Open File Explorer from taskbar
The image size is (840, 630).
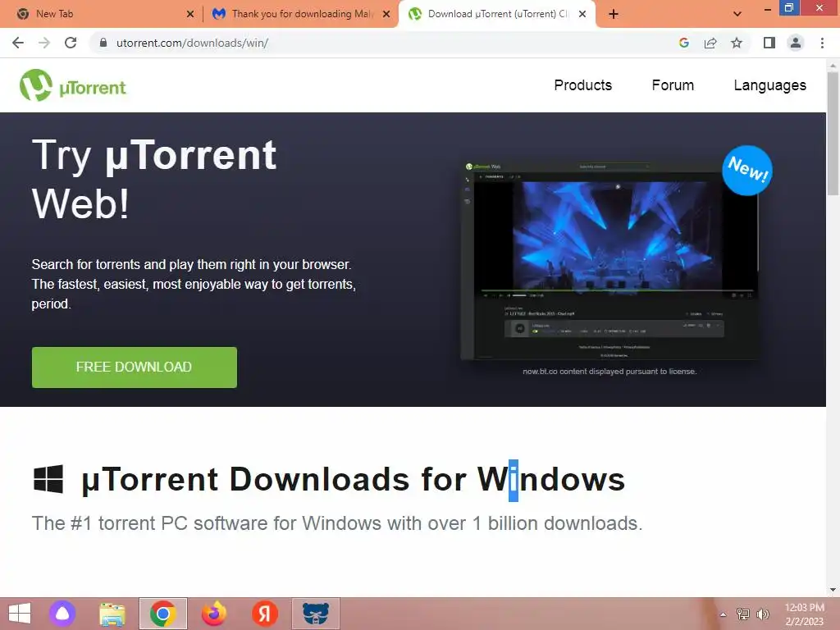[112, 614]
